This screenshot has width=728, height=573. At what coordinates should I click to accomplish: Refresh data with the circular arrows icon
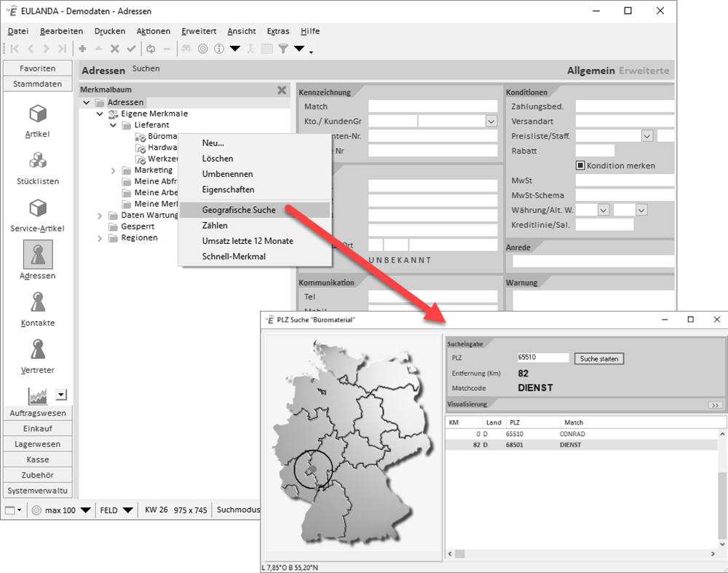tap(151, 48)
